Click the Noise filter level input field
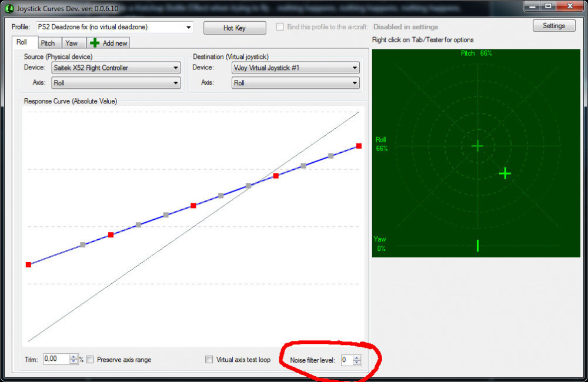 (346, 360)
